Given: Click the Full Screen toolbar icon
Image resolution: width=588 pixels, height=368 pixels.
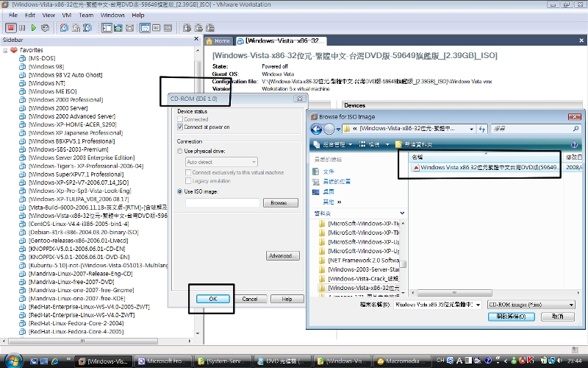Looking at the screenshot, I should click(130, 28).
